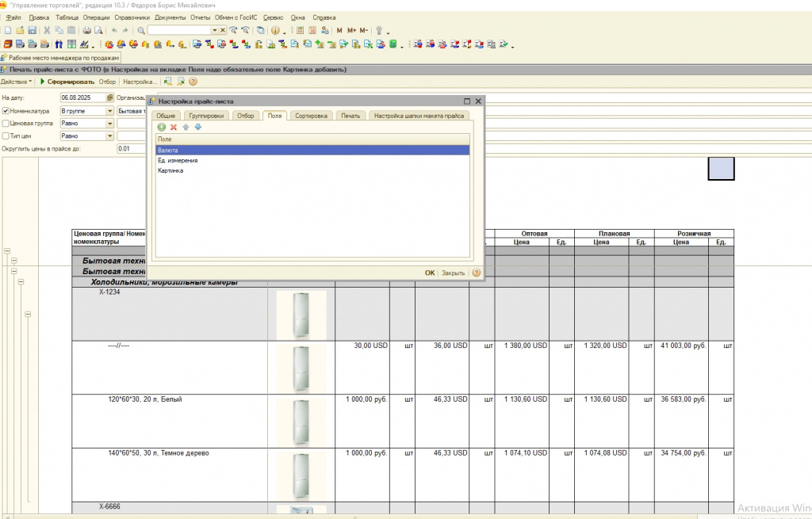
Task: Uncheck the Номенклатура checkbox
Action: coord(6,111)
